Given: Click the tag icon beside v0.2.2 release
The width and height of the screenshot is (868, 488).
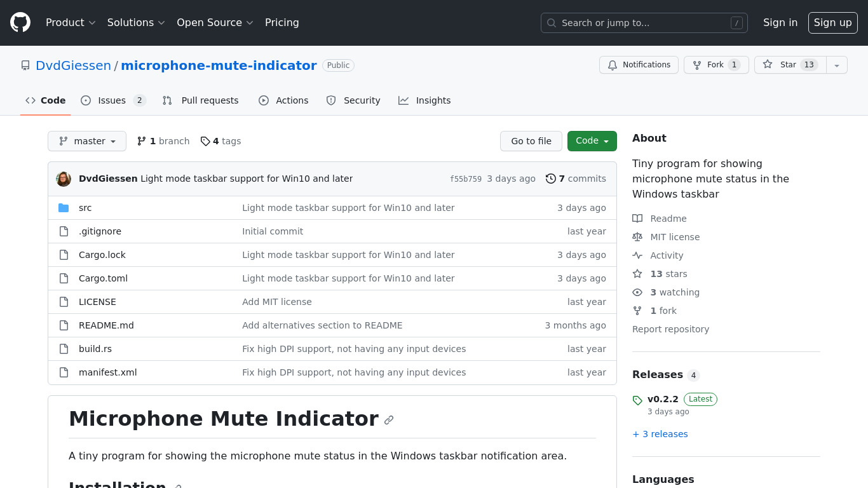Looking at the screenshot, I should pyautogui.click(x=637, y=400).
